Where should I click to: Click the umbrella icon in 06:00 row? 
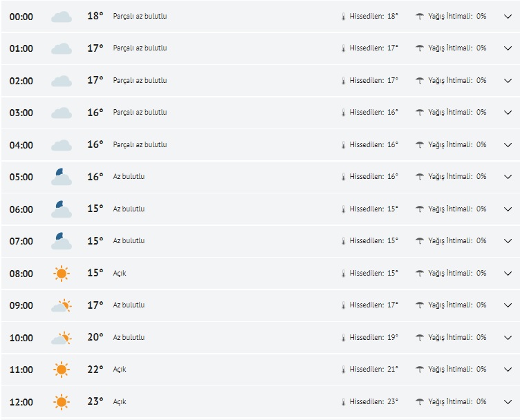(x=420, y=209)
